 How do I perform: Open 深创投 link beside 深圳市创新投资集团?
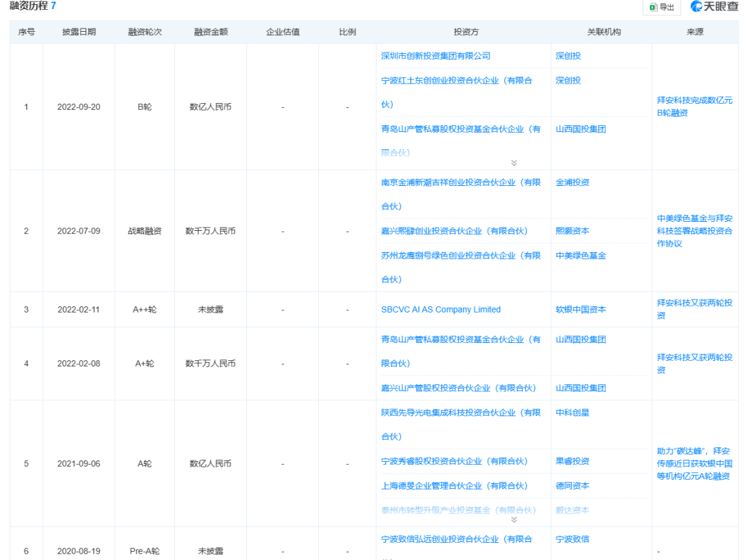click(x=568, y=56)
